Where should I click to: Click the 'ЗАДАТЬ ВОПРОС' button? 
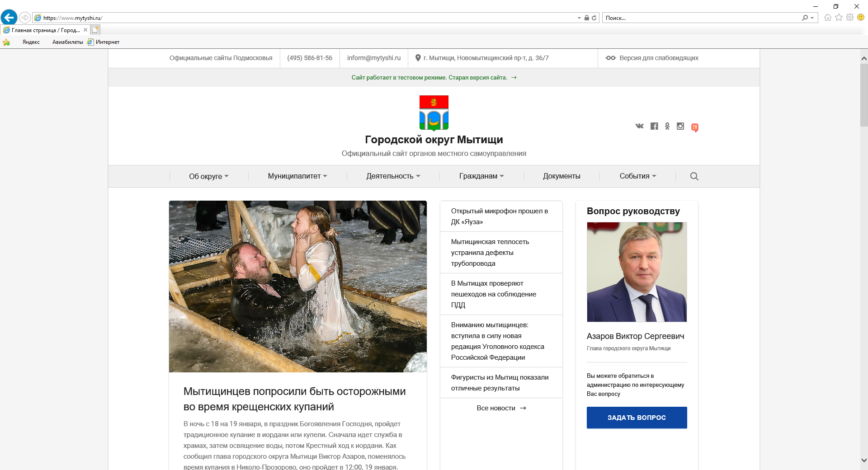pos(637,418)
